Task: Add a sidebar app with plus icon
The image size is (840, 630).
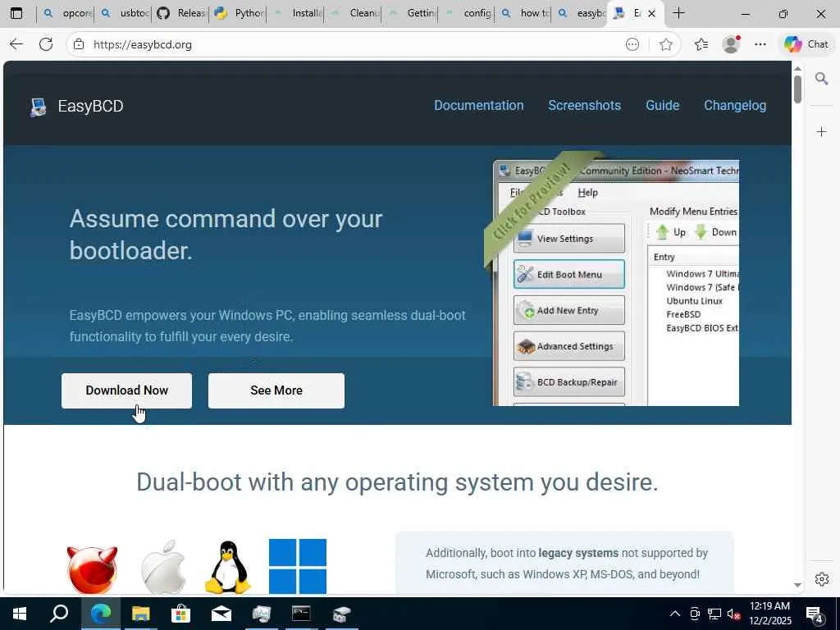Action: click(821, 132)
